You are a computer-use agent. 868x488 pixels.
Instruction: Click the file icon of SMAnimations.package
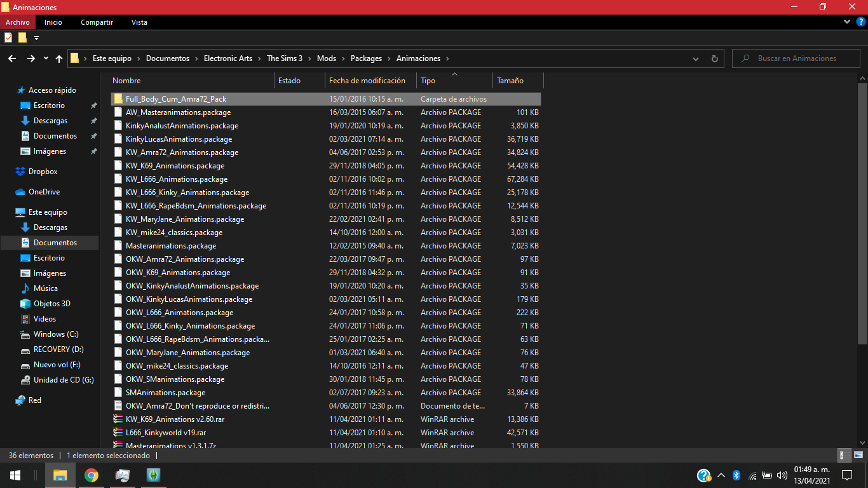[118, 393]
